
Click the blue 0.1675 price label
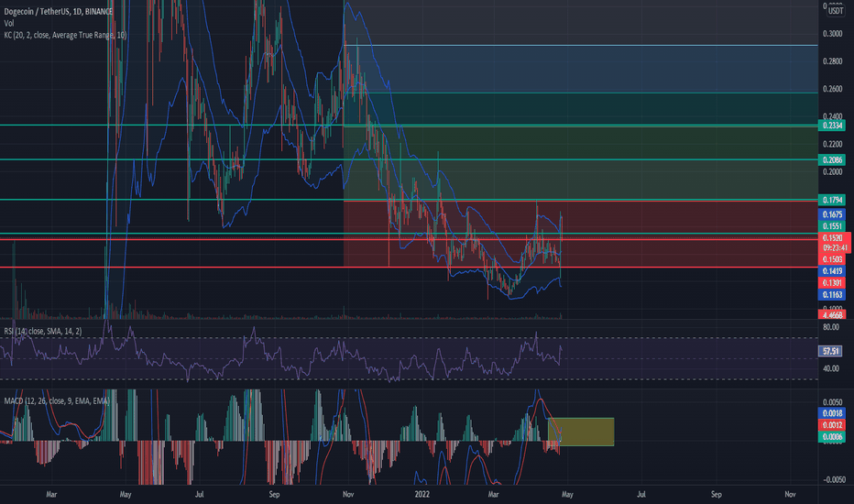(x=832, y=214)
